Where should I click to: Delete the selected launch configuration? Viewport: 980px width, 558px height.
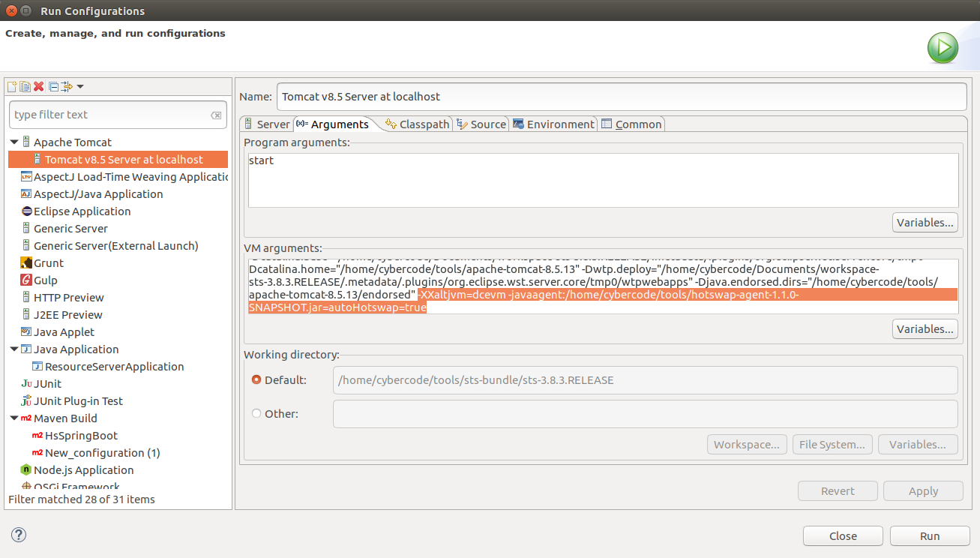(38, 87)
